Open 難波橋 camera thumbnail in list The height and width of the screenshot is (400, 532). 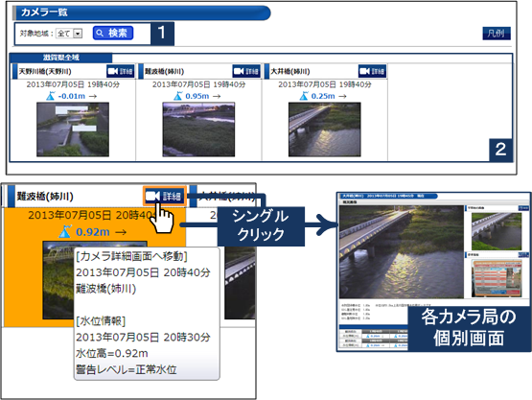198,129
